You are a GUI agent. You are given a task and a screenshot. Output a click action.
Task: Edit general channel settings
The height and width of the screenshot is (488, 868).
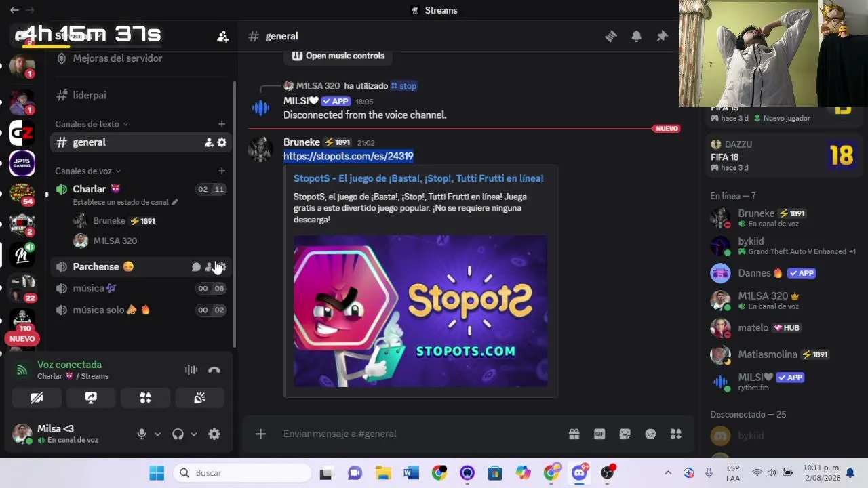pyautogui.click(x=222, y=142)
